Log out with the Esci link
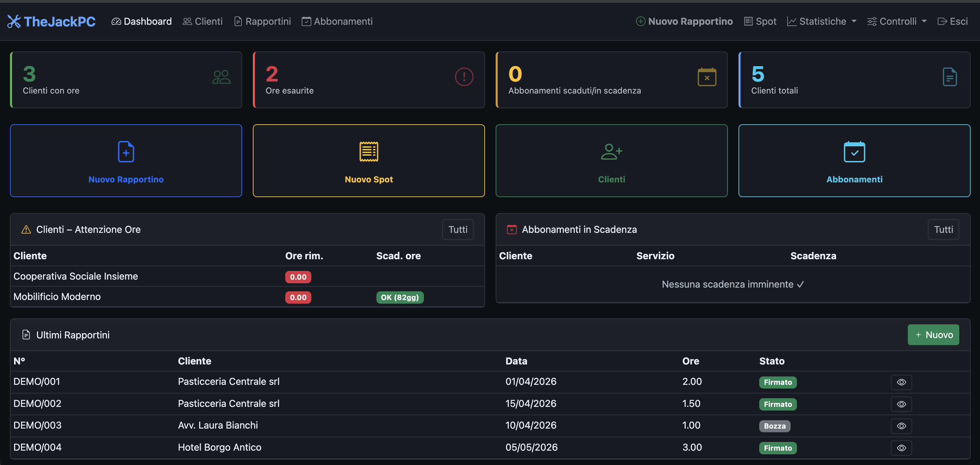The height and width of the screenshot is (465, 980). pyautogui.click(x=953, y=21)
